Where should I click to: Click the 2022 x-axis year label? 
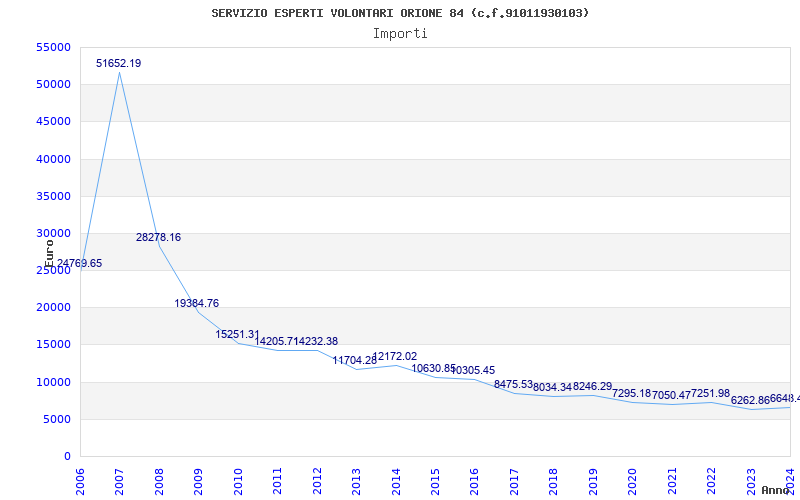point(712,481)
